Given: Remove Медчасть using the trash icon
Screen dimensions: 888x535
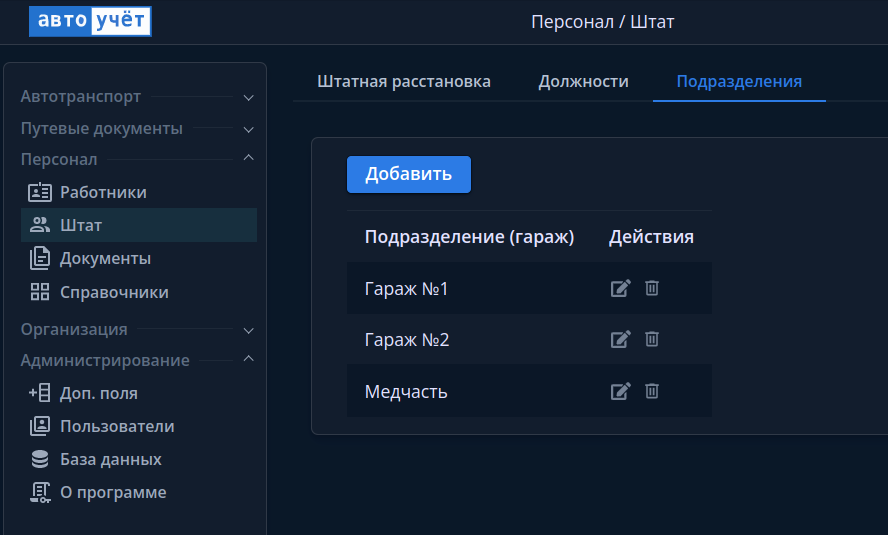Looking at the screenshot, I should click(x=652, y=391).
